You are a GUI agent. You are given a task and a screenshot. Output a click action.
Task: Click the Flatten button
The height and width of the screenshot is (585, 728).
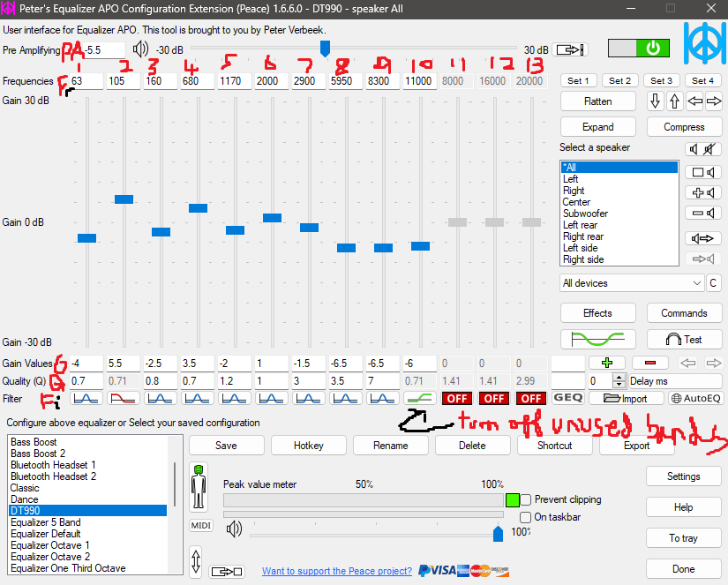point(598,101)
